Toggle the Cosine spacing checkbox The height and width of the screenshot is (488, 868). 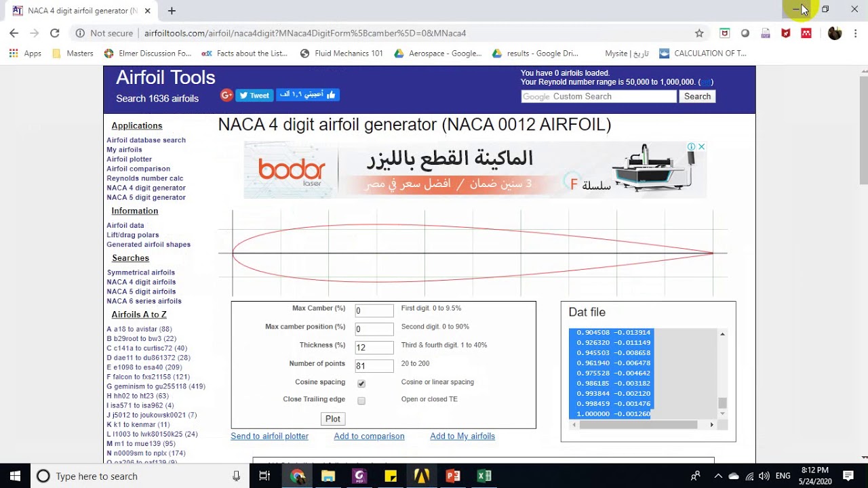pyautogui.click(x=361, y=384)
